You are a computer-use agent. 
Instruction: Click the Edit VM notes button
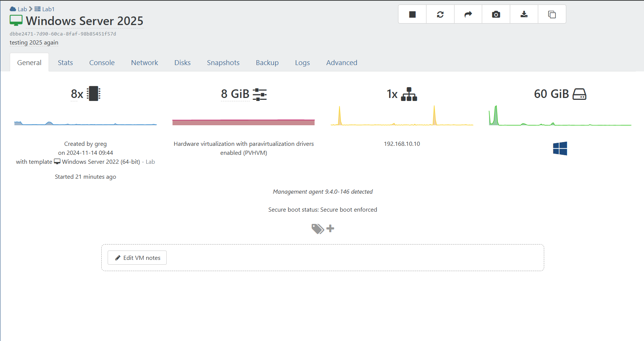(x=137, y=258)
